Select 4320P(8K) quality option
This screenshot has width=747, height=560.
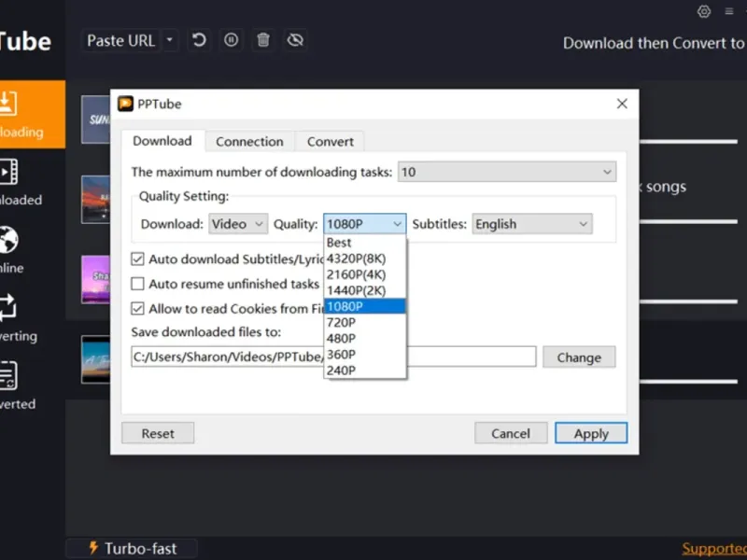click(364, 259)
